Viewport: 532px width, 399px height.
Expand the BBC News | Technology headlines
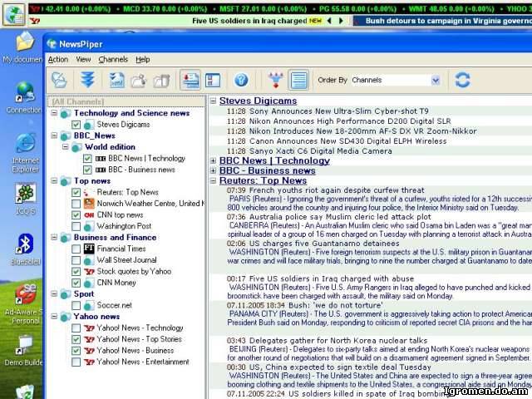tap(213, 160)
